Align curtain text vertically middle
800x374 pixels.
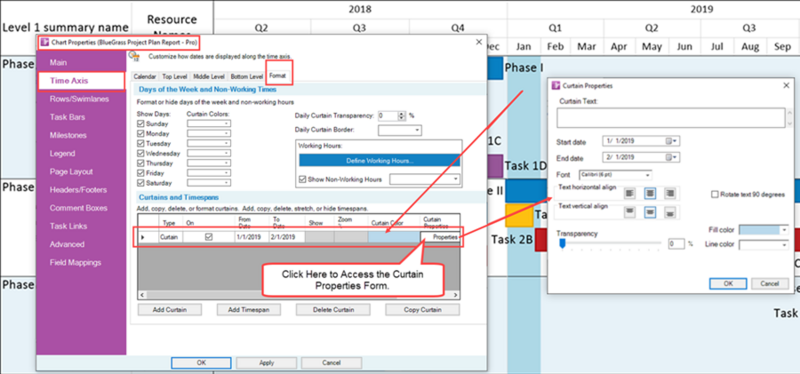[649, 212]
